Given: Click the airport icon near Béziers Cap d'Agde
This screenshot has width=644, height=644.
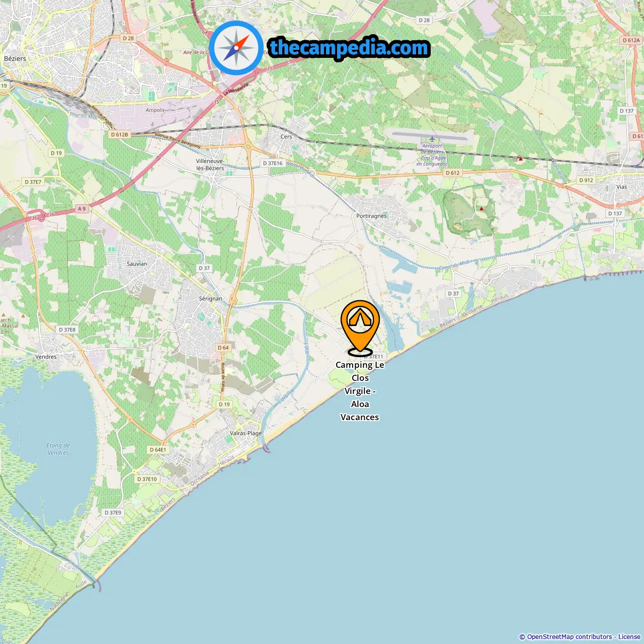Looking at the screenshot, I should point(432,139).
